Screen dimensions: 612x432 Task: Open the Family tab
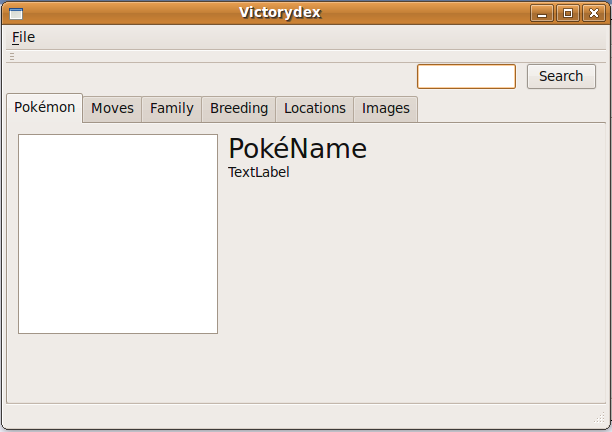pos(171,108)
